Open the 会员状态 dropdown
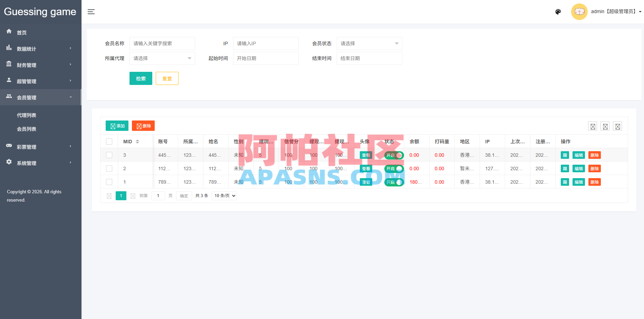The image size is (644, 319). click(x=369, y=43)
